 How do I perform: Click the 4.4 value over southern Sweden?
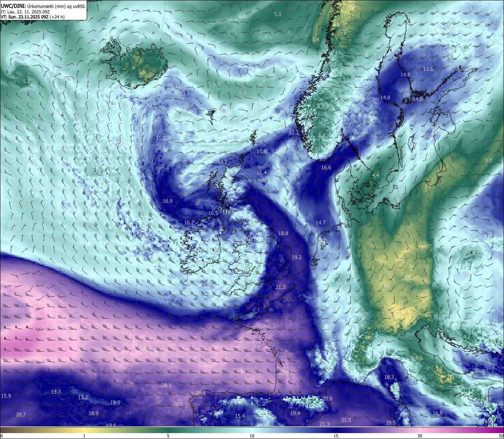pyautogui.click(x=375, y=175)
